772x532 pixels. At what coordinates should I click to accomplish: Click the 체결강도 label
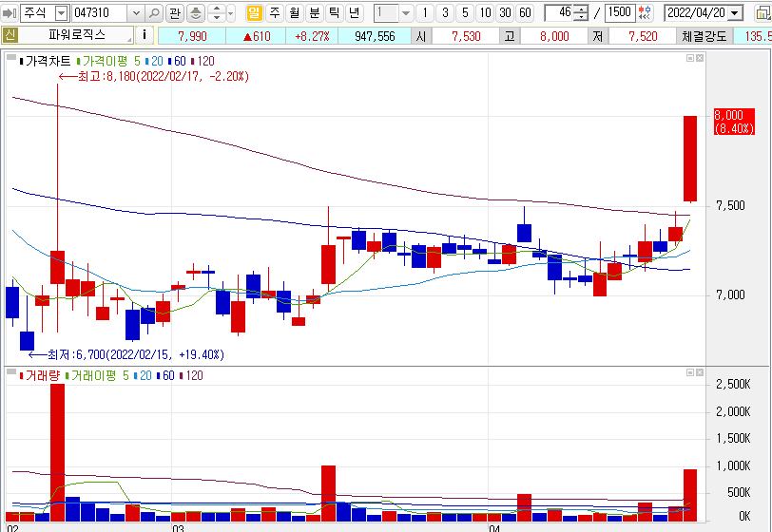click(704, 36)
